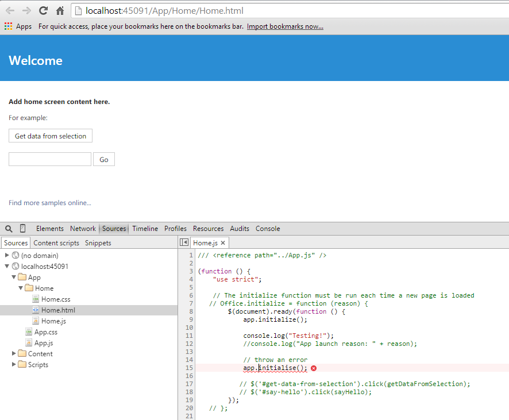
Task: Click the red error icon on line 15
Action: coord(314,368)
